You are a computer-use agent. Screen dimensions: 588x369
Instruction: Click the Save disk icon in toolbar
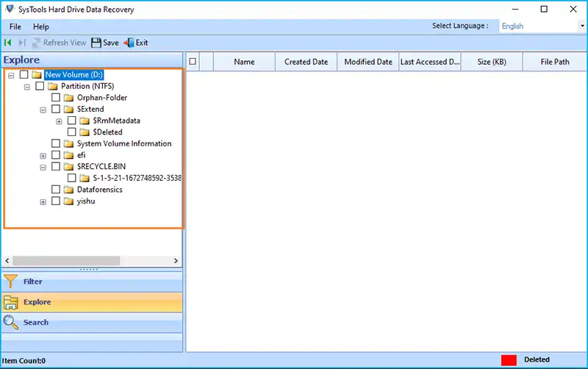tap(96, 43)
